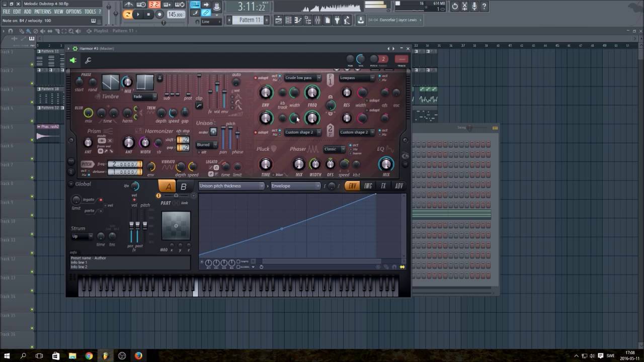The width and height of the screenshot is (644, 362).
Task: Switch to the ENV section tab
Action: pyautogui.click(x=352, y=186)
